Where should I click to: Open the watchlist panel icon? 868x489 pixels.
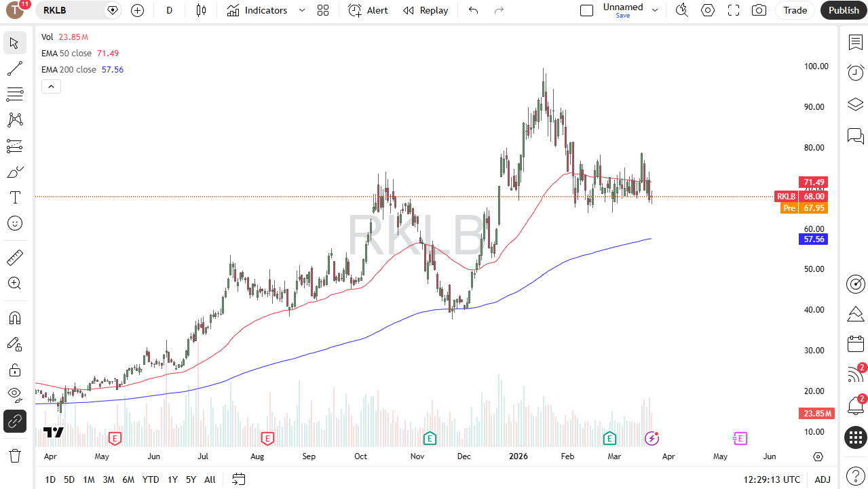tap(855, 42)
